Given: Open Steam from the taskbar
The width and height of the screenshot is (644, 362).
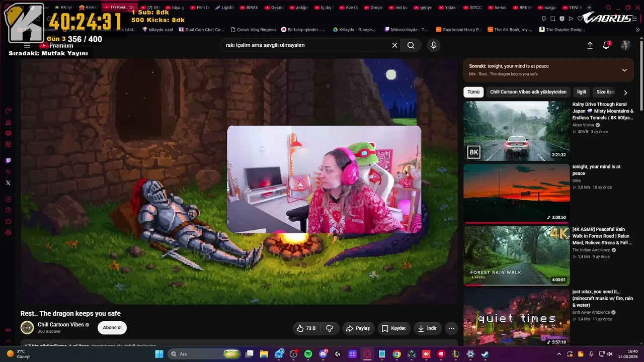Looking at the screenshot, I should coord(485,354).
